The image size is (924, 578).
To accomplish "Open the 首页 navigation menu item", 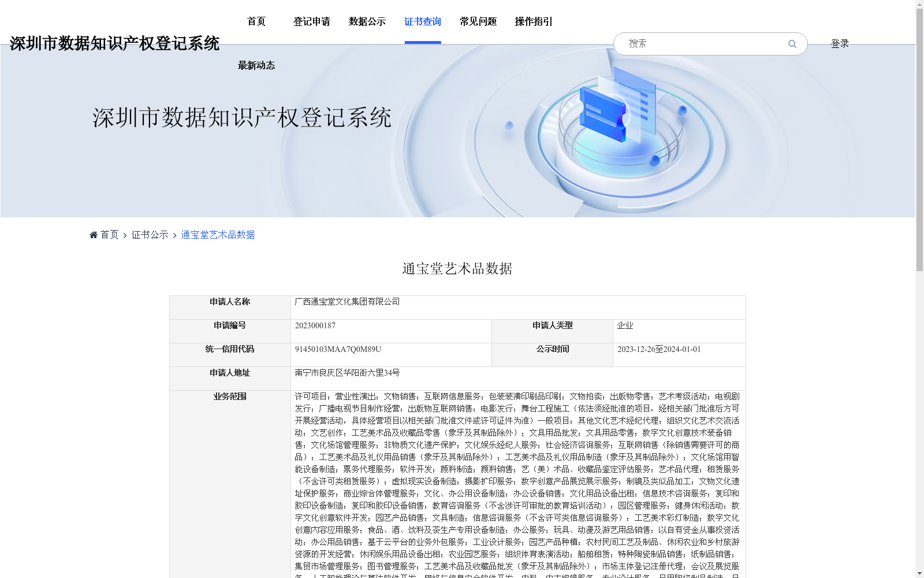I will pyautogui.click(x=256, y=22).
